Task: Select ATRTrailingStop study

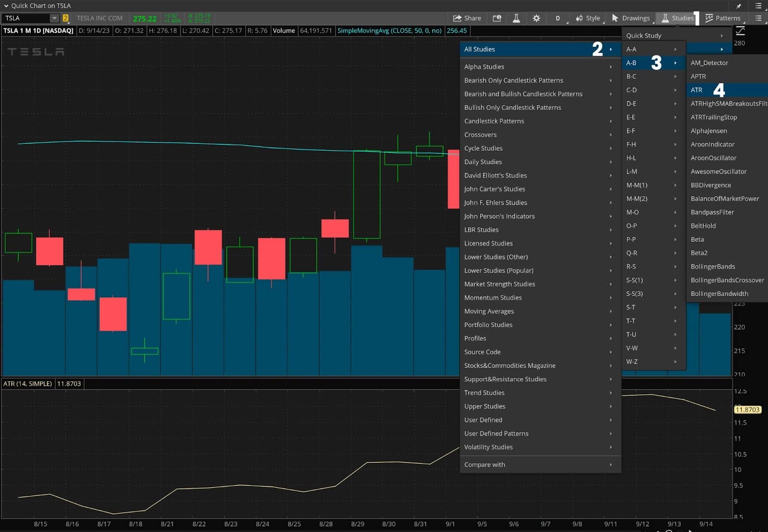Action: tap(728, 117)
